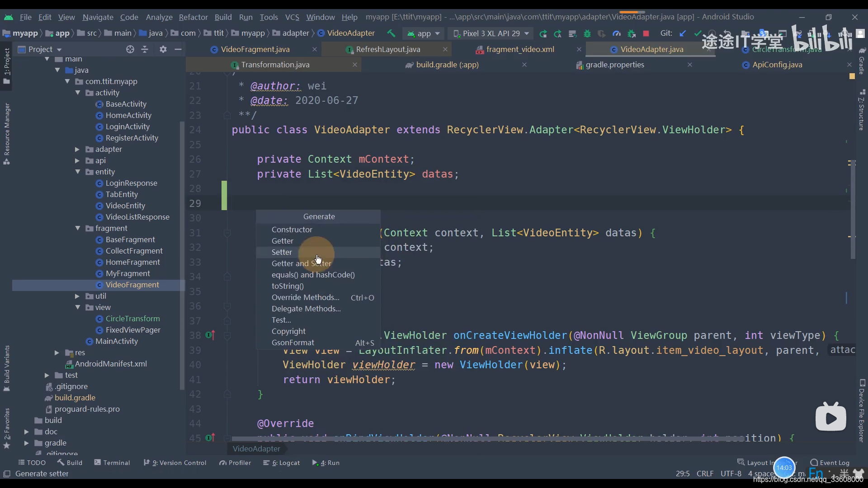The height and width of the screenshot is (488, 868).
Task: Select Setter in Generate menu
Action: (318, 252)
